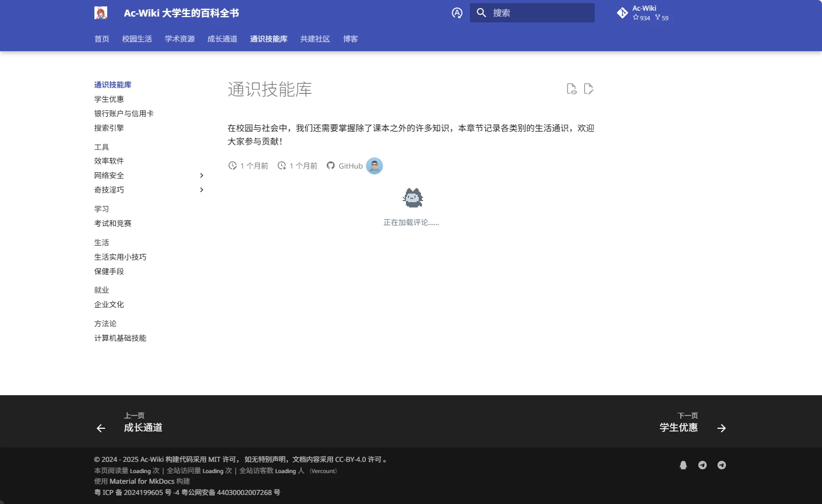Open the Material for MkDocs footer link
This screenshot has height=504, width=822.
pyautogui.click(x=142, y=481)
